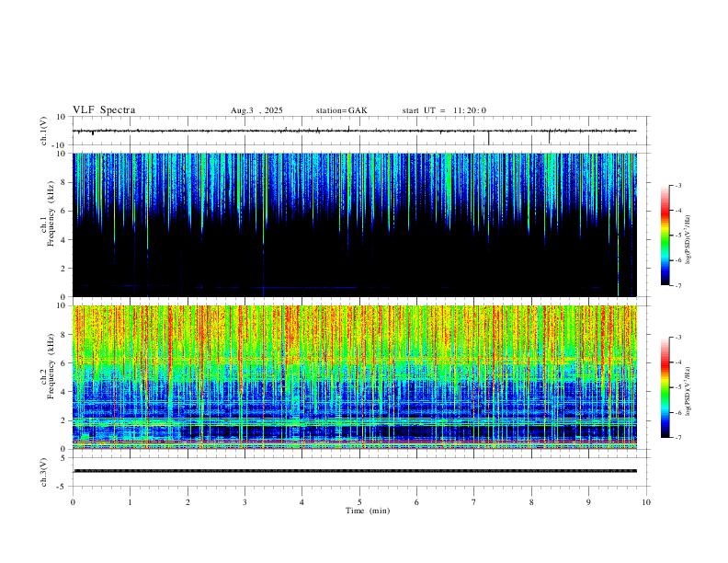
Task: Click the "3" tick on Time axis
Action: click(245, 502)
